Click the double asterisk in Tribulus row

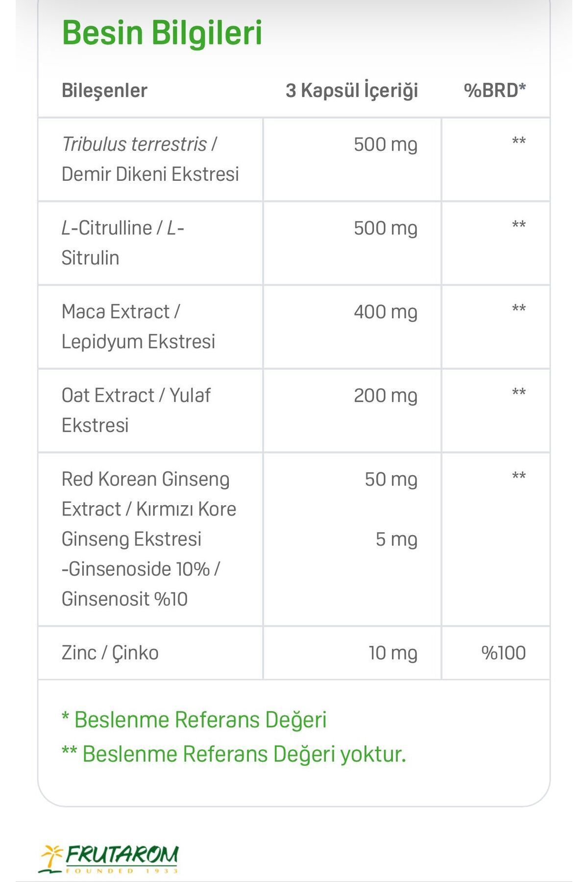(x=519, y=142)
